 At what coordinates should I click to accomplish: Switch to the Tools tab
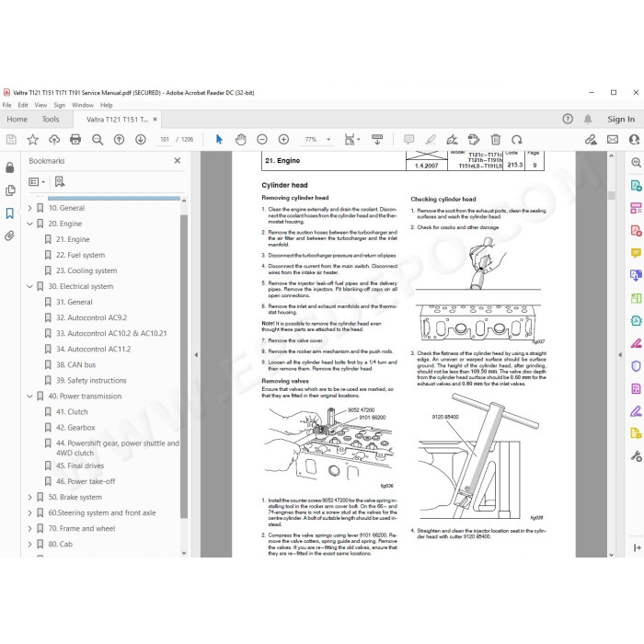pos(51,119)
